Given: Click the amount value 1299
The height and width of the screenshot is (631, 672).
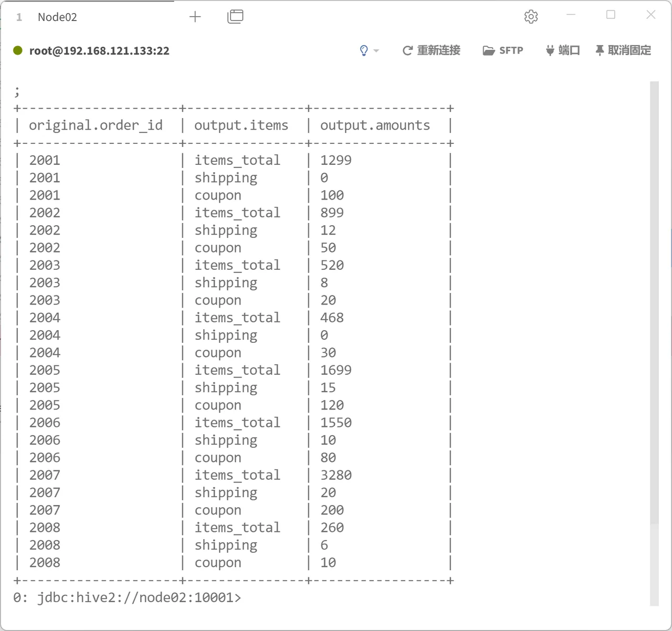Looking at the screenshot, I should [x=336, y=160].
